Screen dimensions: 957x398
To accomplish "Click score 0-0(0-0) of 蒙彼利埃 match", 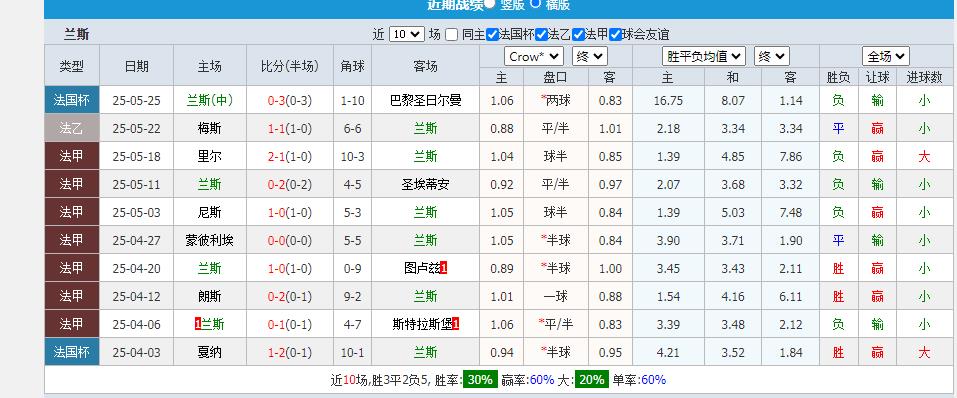I will pos(290,241).
